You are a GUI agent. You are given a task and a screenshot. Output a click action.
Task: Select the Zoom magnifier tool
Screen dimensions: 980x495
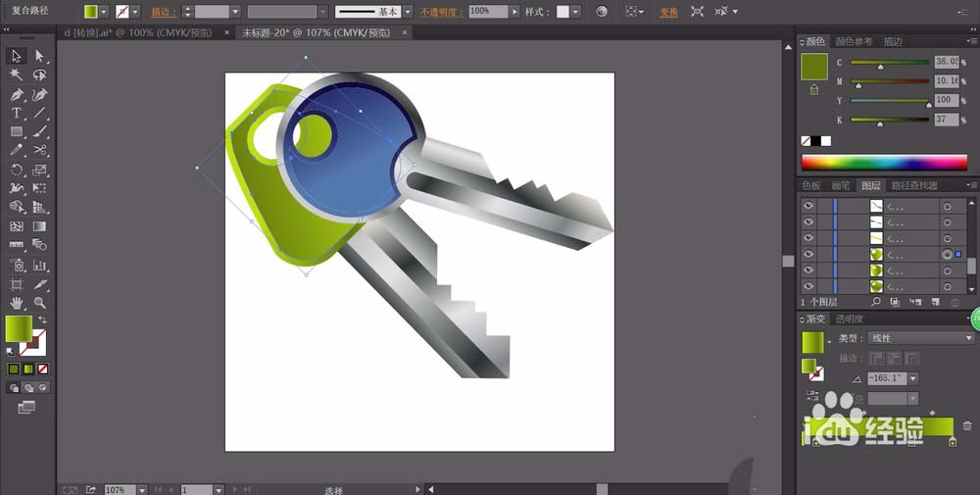40,303
